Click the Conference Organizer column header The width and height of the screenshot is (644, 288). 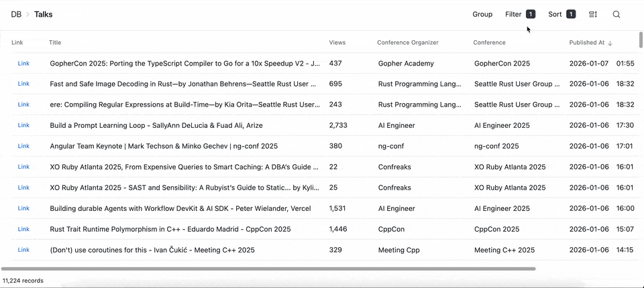click(x=408, y=42)
